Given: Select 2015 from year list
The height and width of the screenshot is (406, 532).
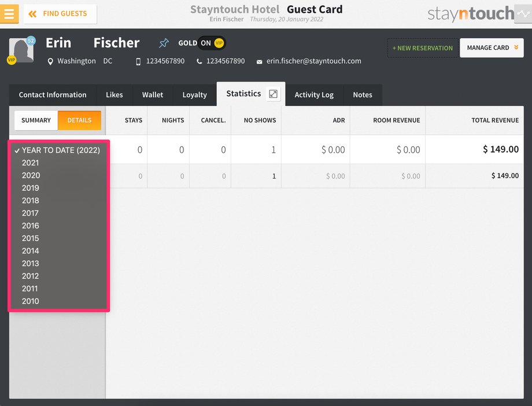Looking at the screenshot, I should coord(59,238).
